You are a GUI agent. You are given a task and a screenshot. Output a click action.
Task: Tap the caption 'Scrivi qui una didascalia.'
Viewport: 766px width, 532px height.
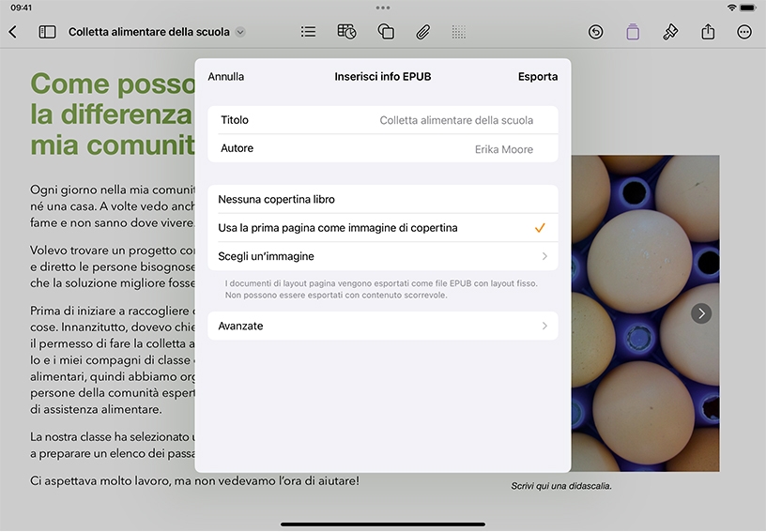click(x=561, y=486)
